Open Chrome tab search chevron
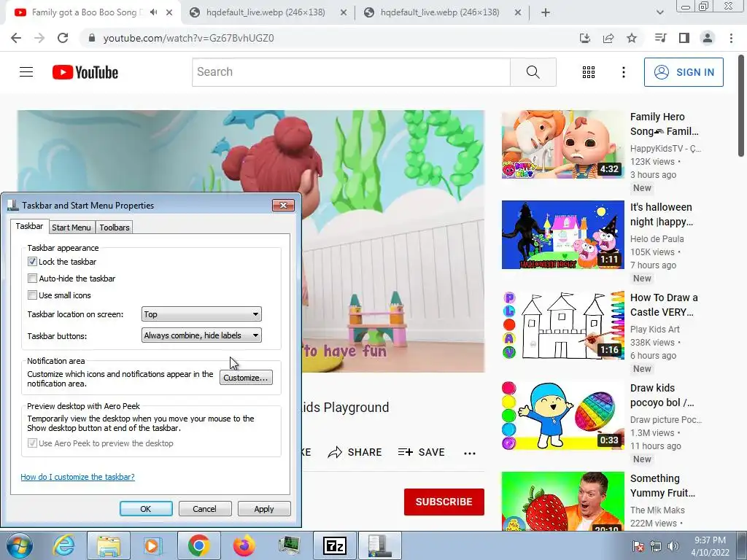The height and width of the screenshot is (560, 747). (659, 12)
